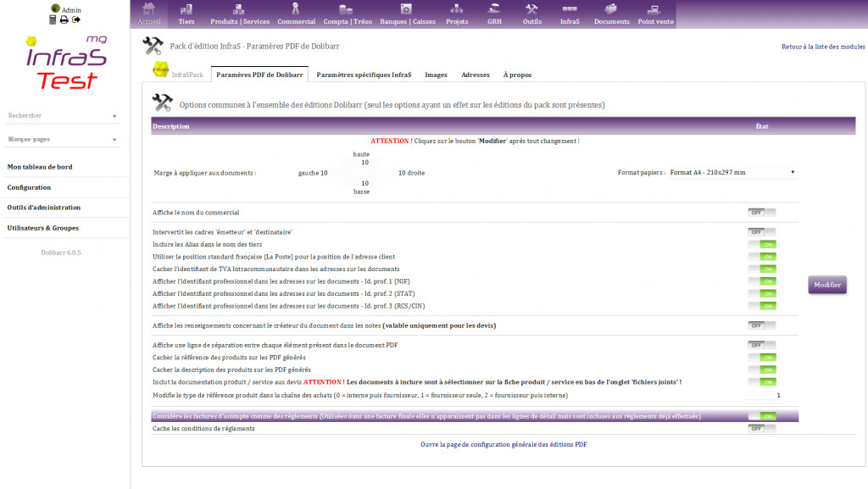Click the logout arrow icon
This screenshot has width=868, height=489.
[75, 19]
